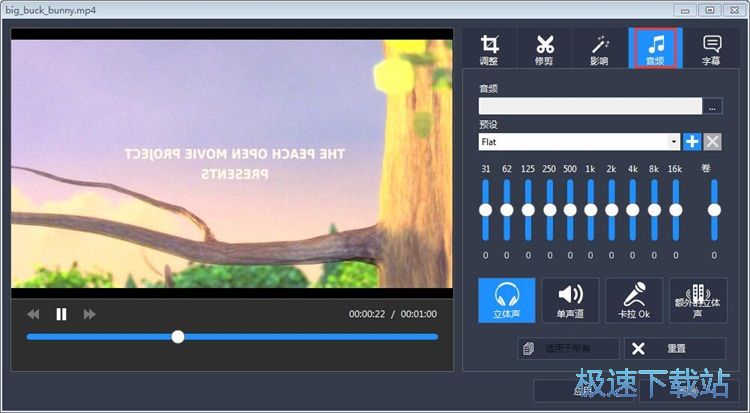
Task: Open the 调整 crop tab
Action: (x=489, y=48)
